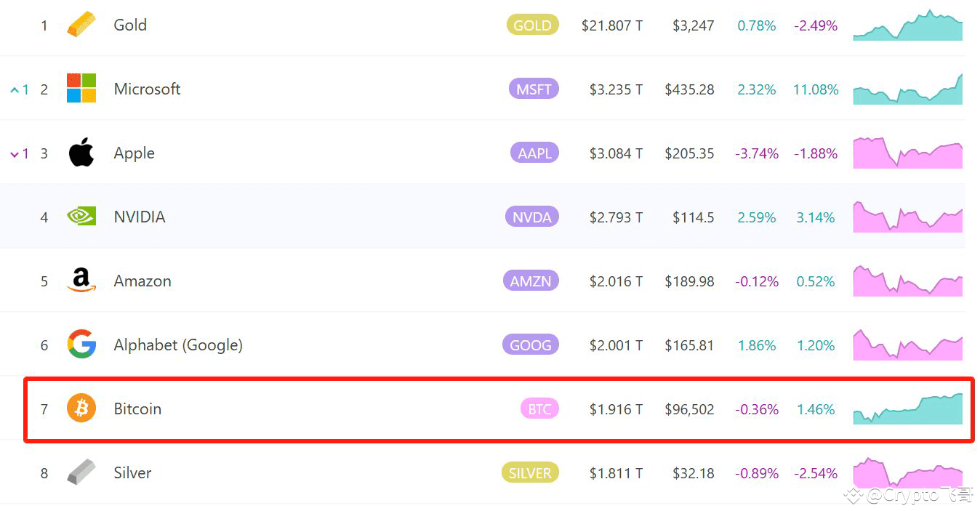Image resolution: width=980 pixels, height=511 pixels.
Task: Click Apple's rank-down arrow indicator
Action: pyautogui.click(x=20, y=153)
